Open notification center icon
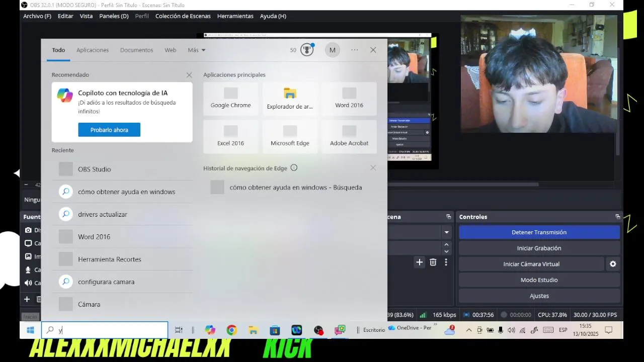 (609, 330)
